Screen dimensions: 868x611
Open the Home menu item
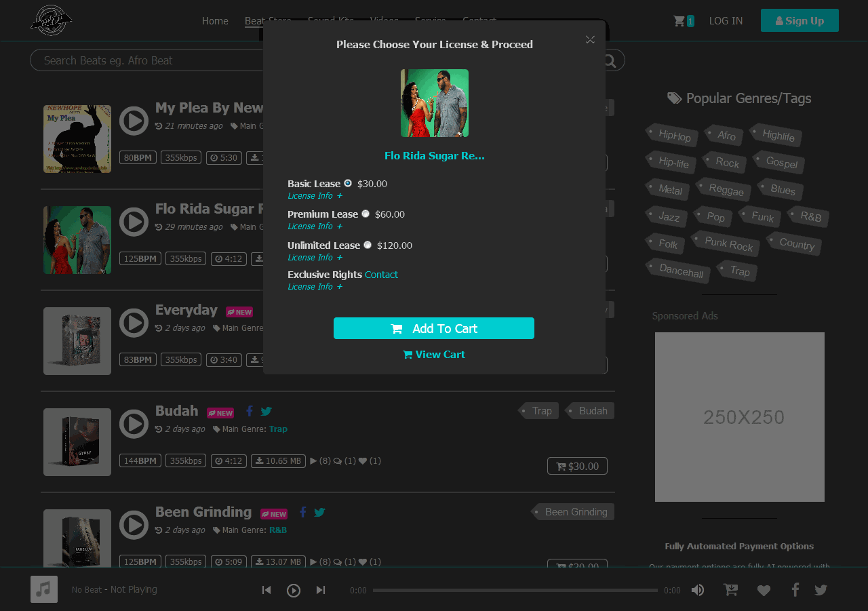[x=215, y=20]
